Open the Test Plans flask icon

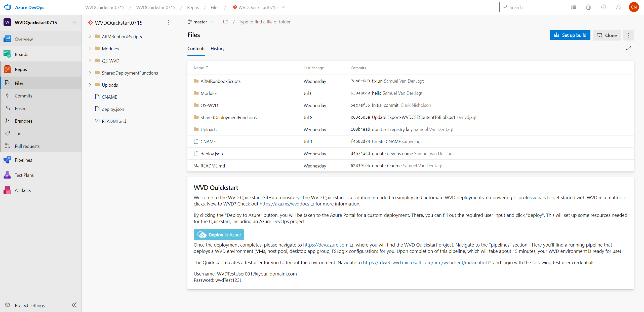coord(7,175)
